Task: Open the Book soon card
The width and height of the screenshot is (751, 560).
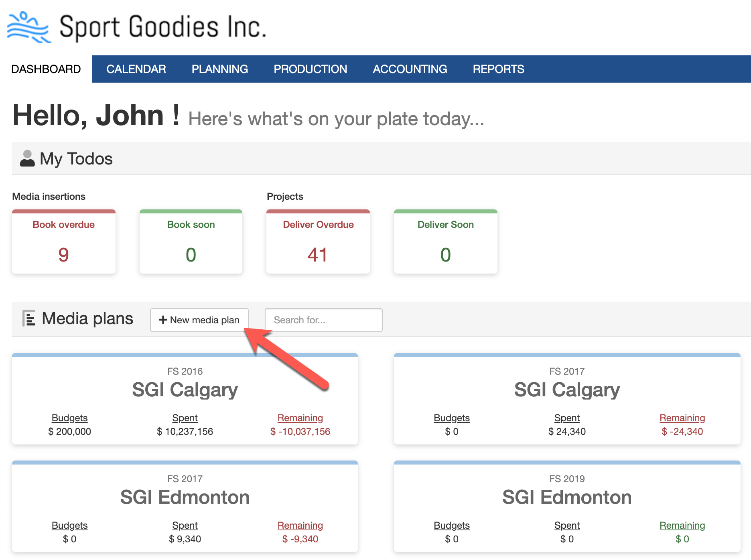Action: (191, 242)
